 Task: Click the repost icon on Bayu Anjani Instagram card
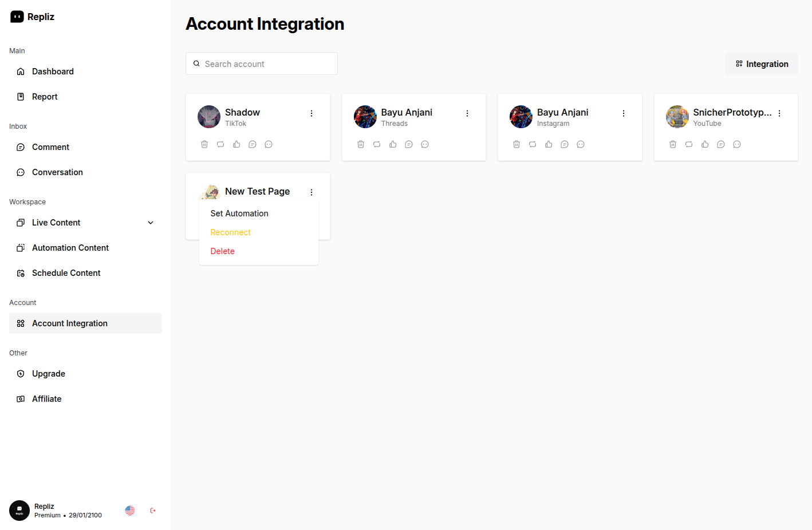pos(533,144)
